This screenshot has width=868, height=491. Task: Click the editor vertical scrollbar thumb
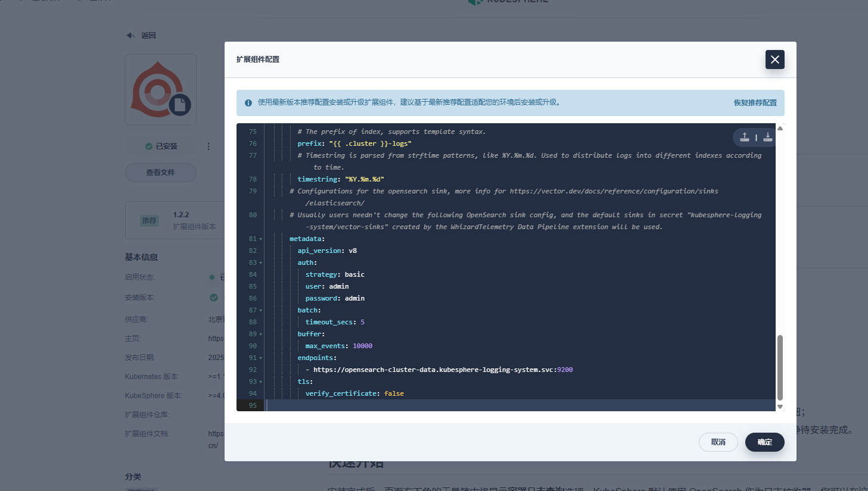coord(780,368)
